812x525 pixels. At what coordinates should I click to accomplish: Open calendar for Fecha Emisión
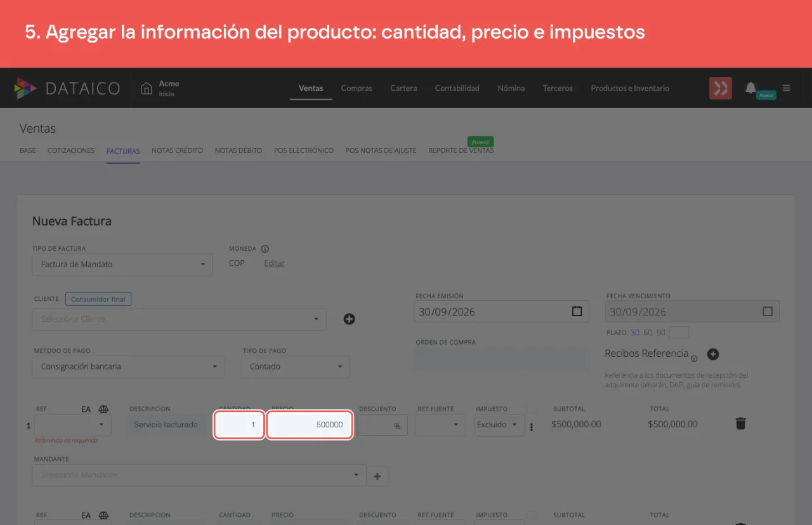click(x=577, y=312)
